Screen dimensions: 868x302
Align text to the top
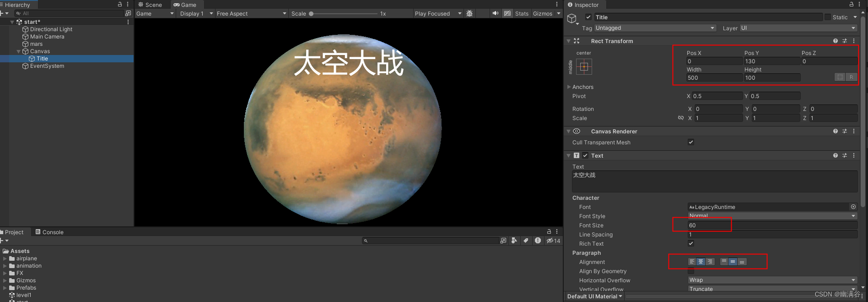(724, 262)
